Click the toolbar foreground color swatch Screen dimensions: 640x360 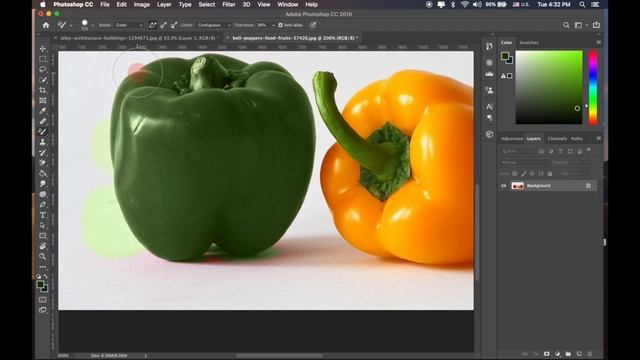(x=40, y=284)
